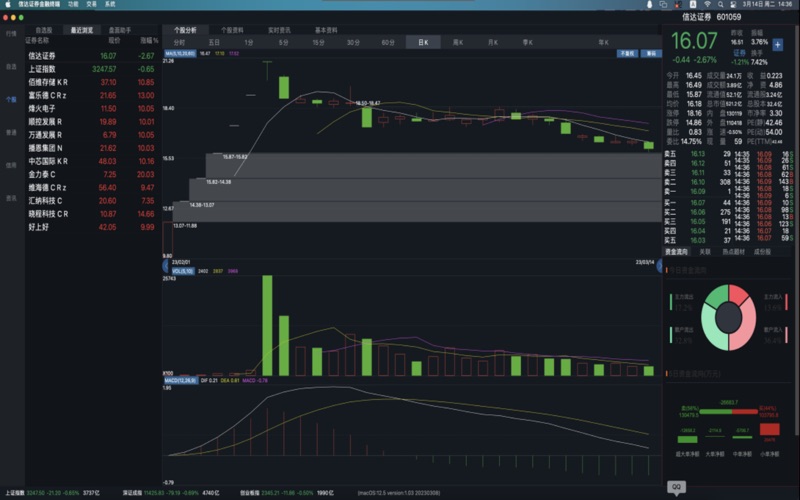Select the 分时 chart period
This screenshot has height=500, width=800.
pos(179,42)
